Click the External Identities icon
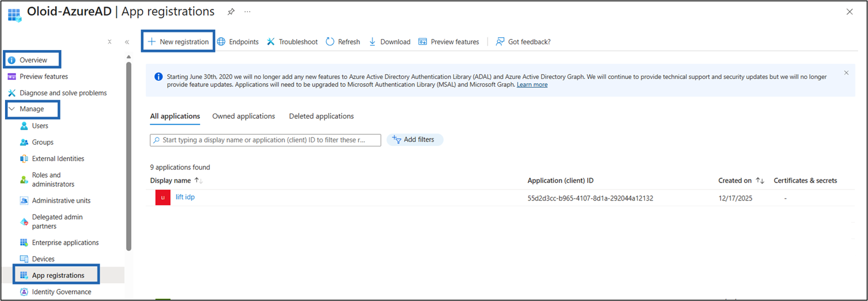This screenshot has height=301, width=868. coord(24,159)
